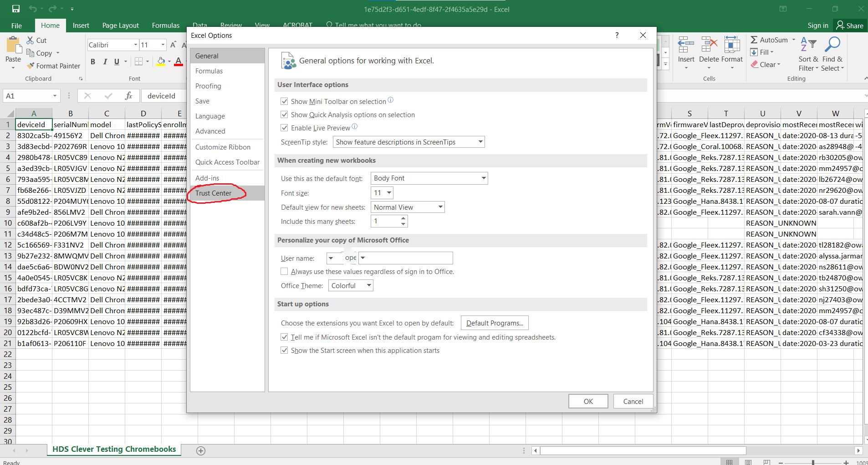868x465 pixels.
Task: Click the Delete cells icon
Action: point(709,45)
